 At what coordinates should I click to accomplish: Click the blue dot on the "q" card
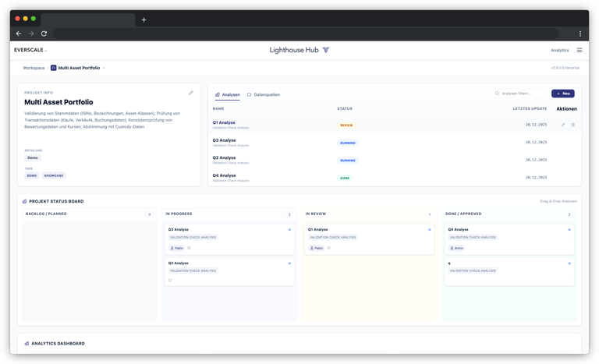click(569, 263)
